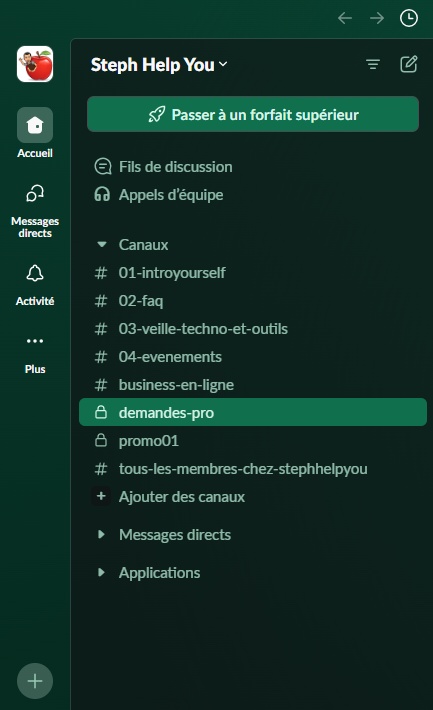The height and width of the screenshot is (710, 433).
Task: Open the history clock icon
Action: click(x=409, y=18)
